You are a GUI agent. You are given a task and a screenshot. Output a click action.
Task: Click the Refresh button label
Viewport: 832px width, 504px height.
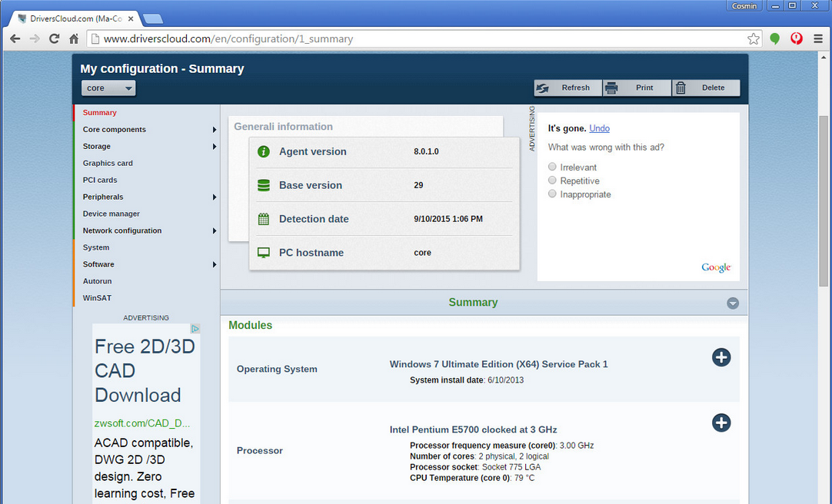[576, 88]
